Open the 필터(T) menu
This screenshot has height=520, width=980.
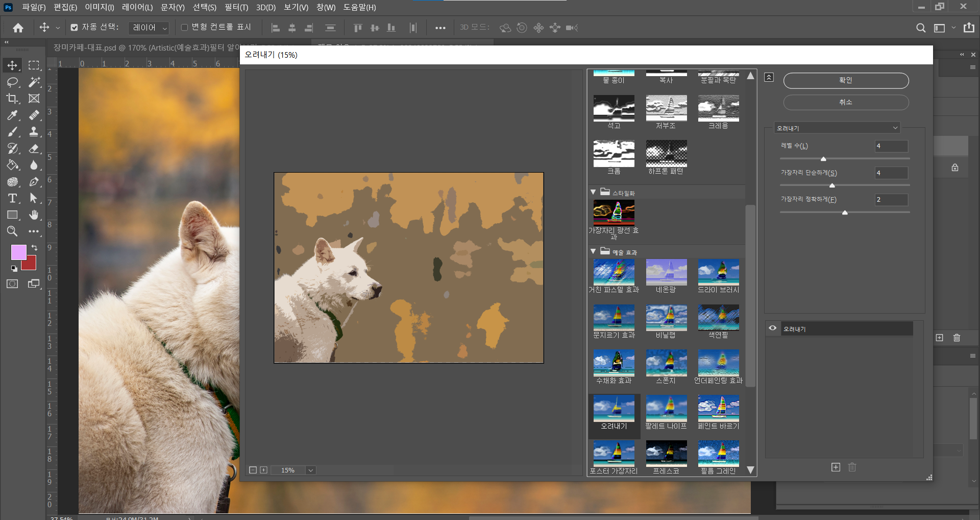236,7
